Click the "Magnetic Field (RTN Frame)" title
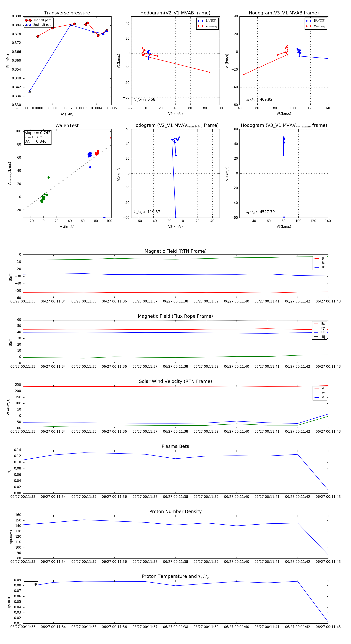Screen dimensions: 351x644 tap(175, 251)
